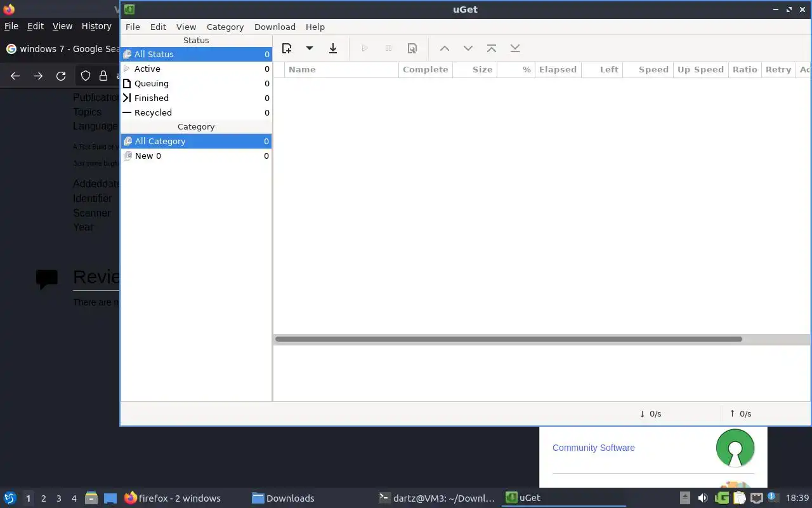This screenshot has height=508, width=812.
Task: Select the All Category row
Action: tap(196, 141)
